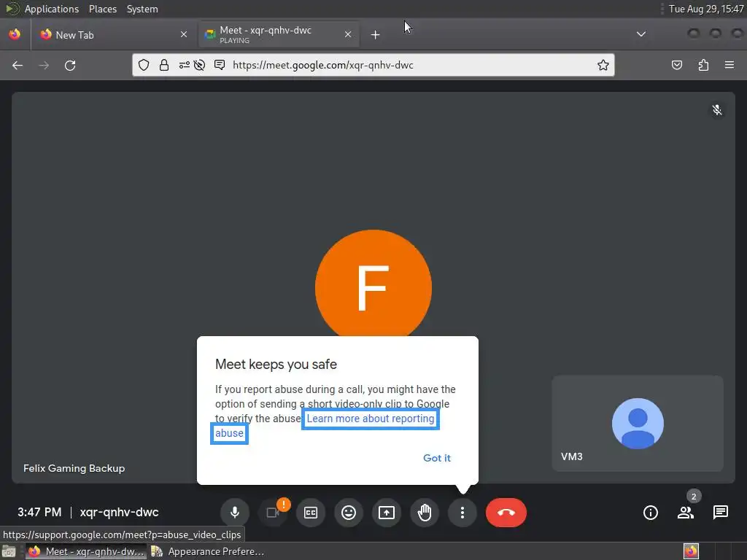This screenshot has width=747, height=560.
Task: Open Firefox hamburger application menu
Action: [729, 65]
